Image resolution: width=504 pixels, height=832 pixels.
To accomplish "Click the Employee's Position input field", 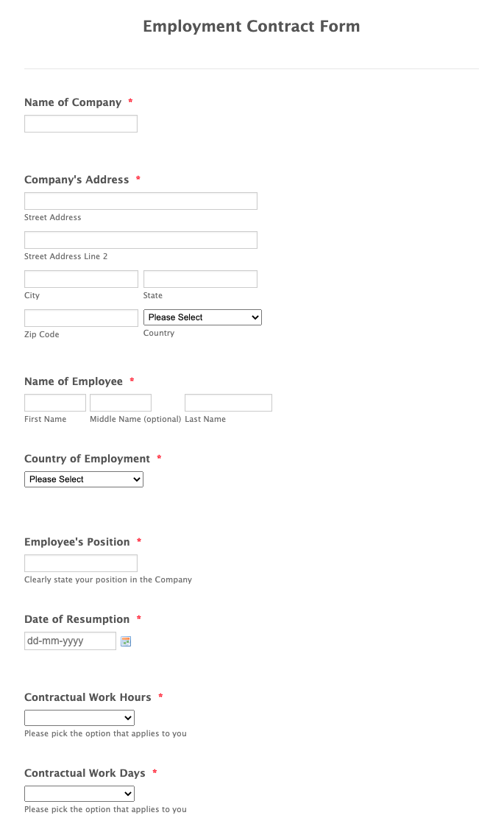I will click(x=80, y=563).
